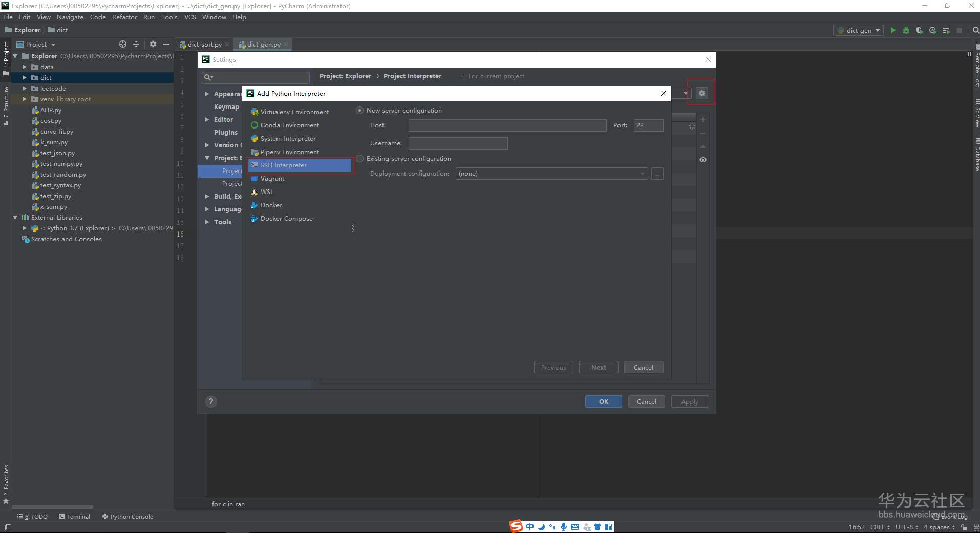Viewport: 980px width, 533px height.
Task: Start debugging with the green bug icon
Action: click(906, 30)
